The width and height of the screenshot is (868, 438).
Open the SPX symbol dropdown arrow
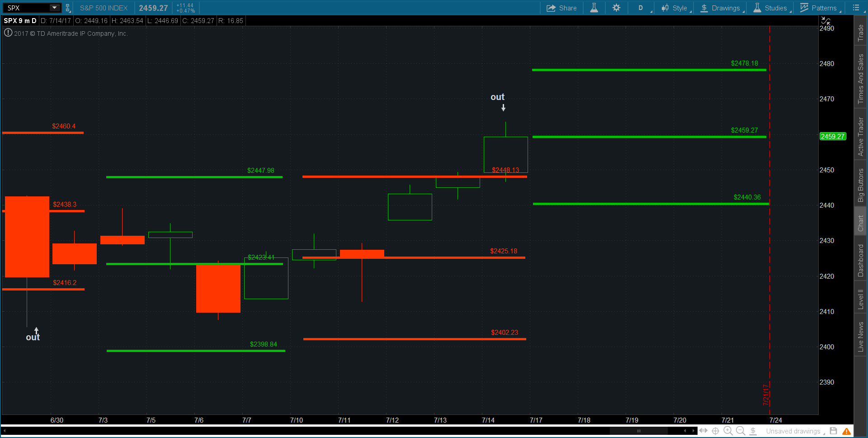[54, 8]
